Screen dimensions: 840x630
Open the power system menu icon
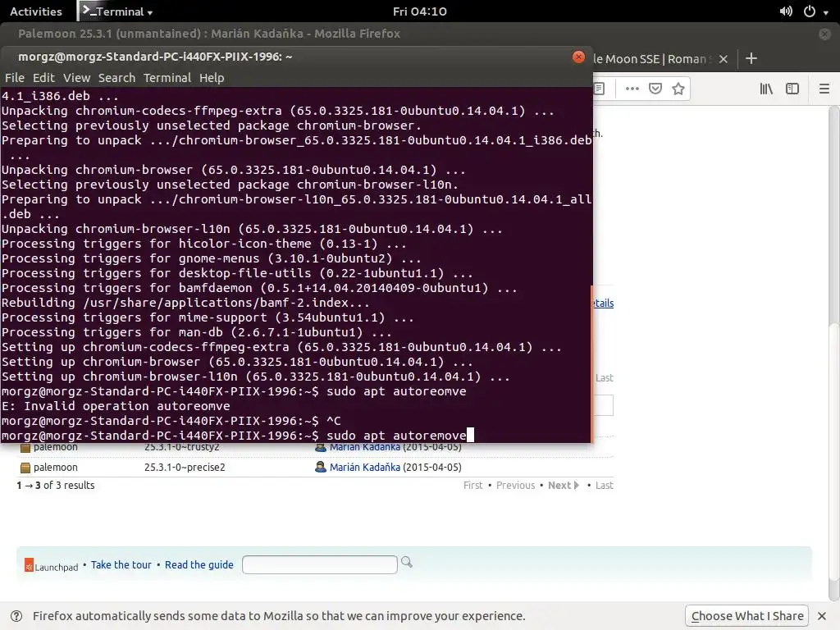pyautogui.click(x=810, y=11)
